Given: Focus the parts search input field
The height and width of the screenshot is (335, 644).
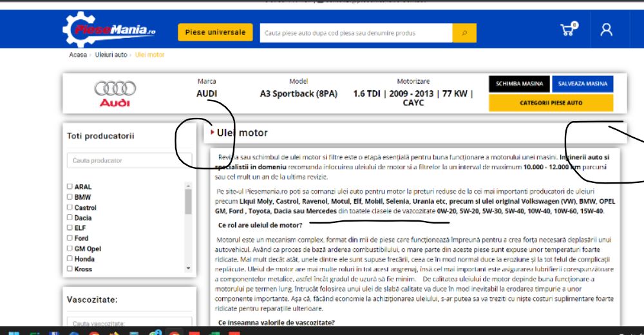Looking at the screenshot, I should 356,33.
